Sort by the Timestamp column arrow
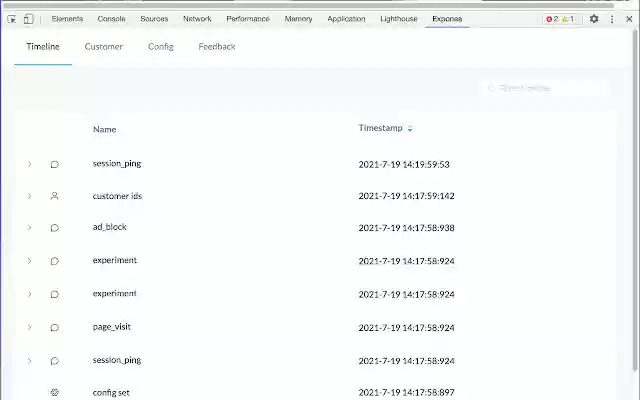This screenshot has width=640, height=400. (x=410, y=129)
